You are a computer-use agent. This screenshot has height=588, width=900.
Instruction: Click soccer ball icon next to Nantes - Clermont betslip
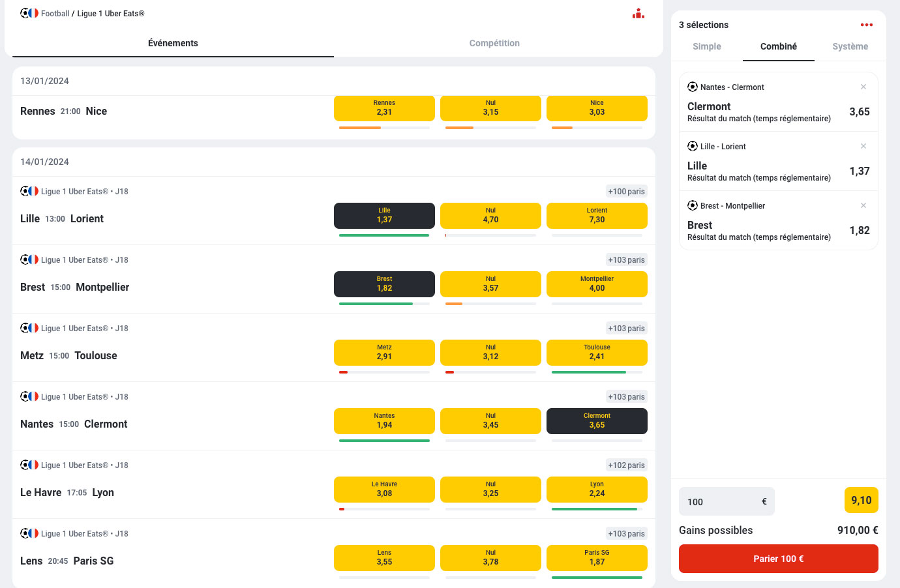[693, 87]
